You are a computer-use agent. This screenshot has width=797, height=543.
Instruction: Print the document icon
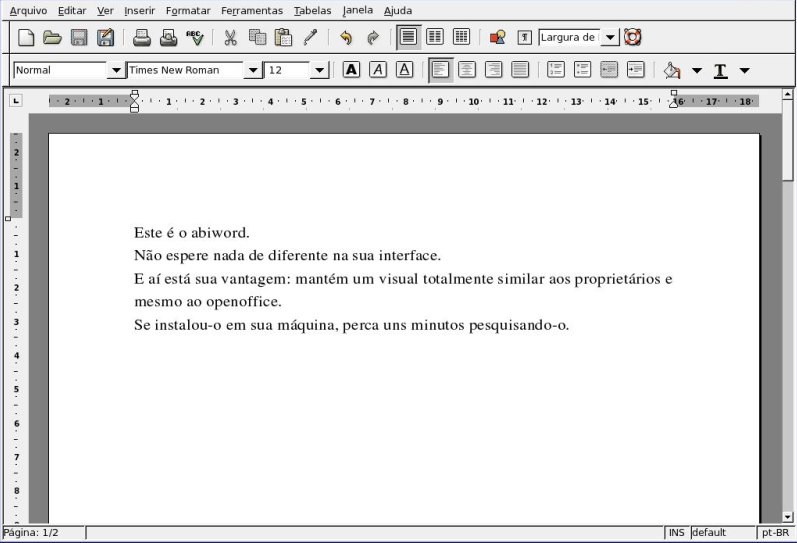pos(142,37)
